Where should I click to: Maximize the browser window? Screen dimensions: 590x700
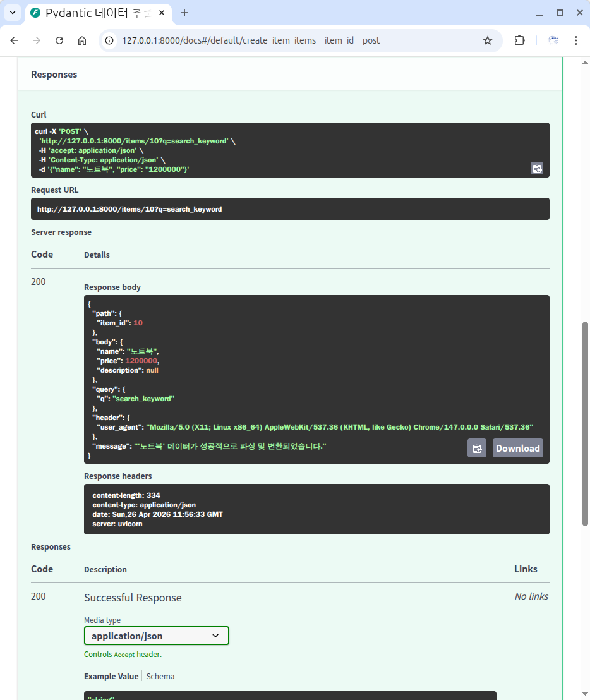[x=560, y=13]
